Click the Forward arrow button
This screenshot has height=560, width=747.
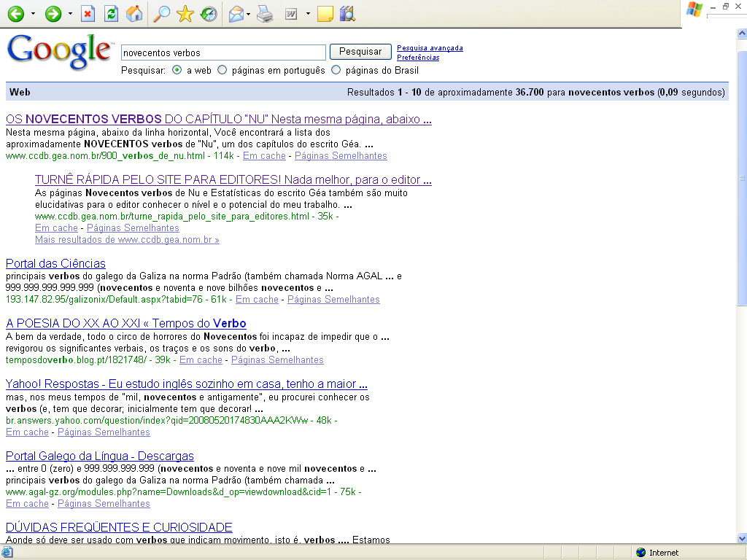[x=53, y=14]
